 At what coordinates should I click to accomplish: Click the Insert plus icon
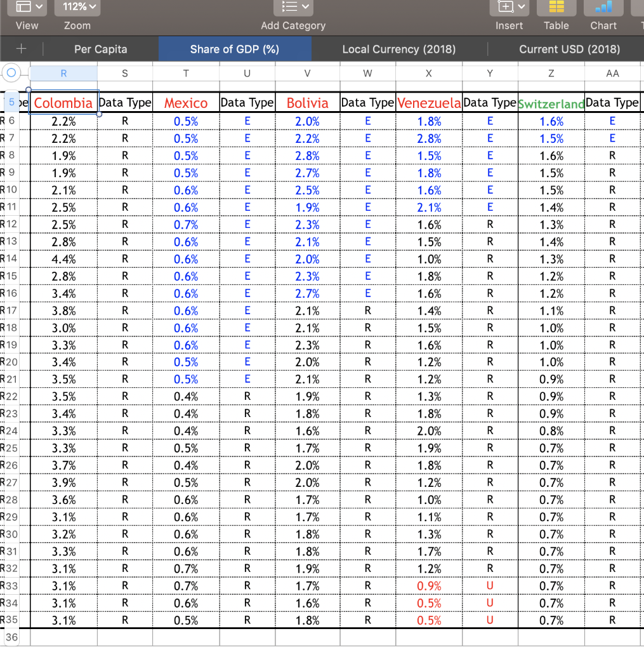tap(504, 8)
